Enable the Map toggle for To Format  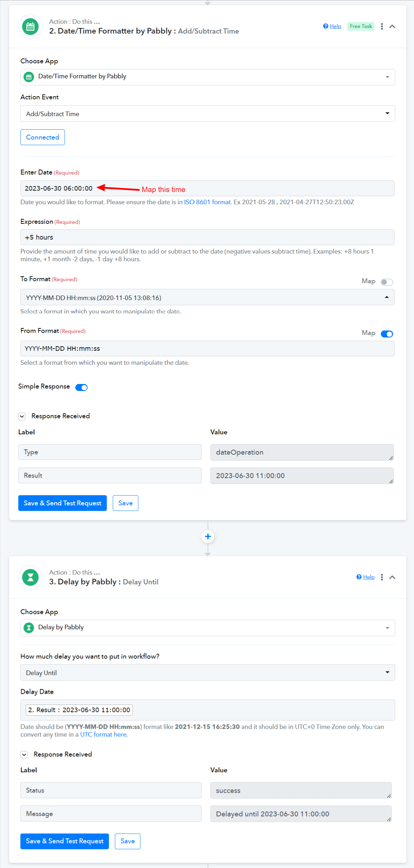click(387, 282)
